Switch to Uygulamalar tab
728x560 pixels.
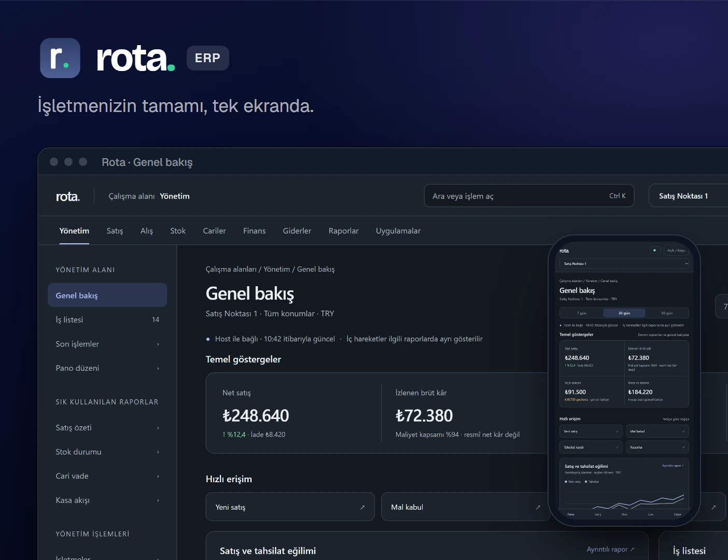pos(398,231)
